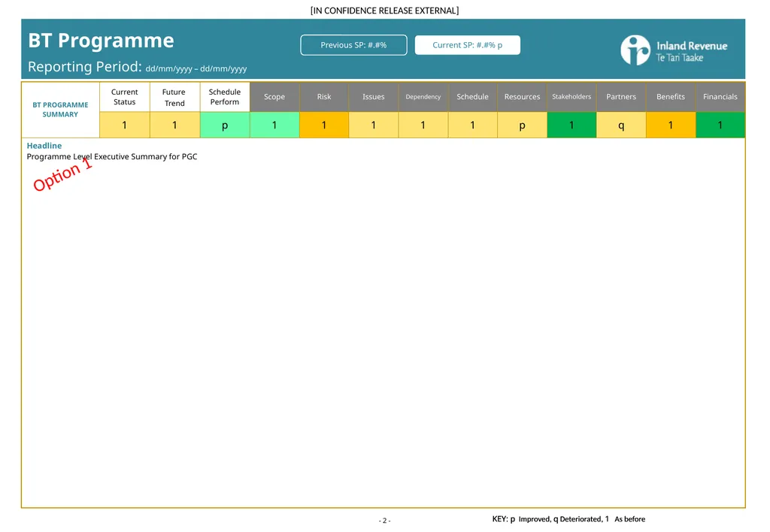Click the Partners column header

tap(621, 97)
